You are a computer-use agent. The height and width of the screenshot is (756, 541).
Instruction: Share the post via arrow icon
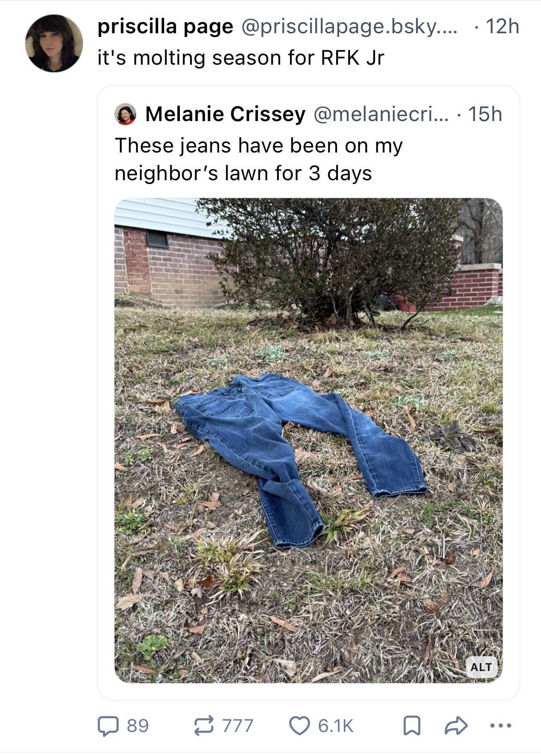[x=455, y=726]
